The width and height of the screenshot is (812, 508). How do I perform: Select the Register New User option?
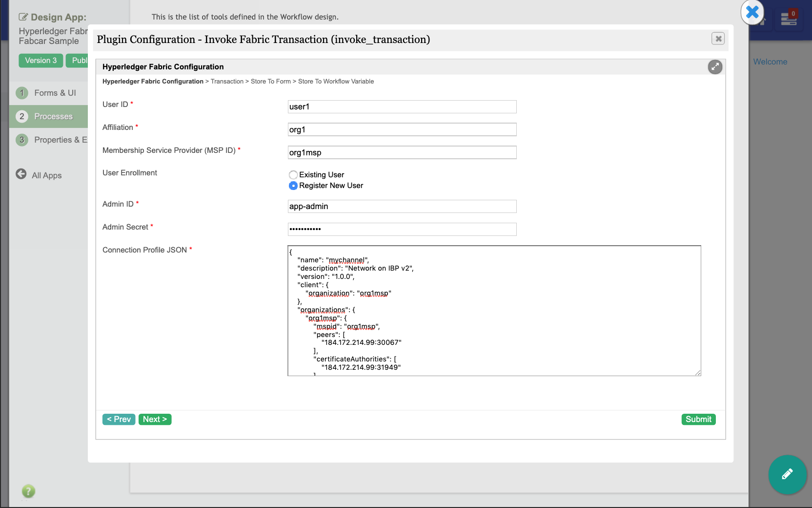click(293, 186)
